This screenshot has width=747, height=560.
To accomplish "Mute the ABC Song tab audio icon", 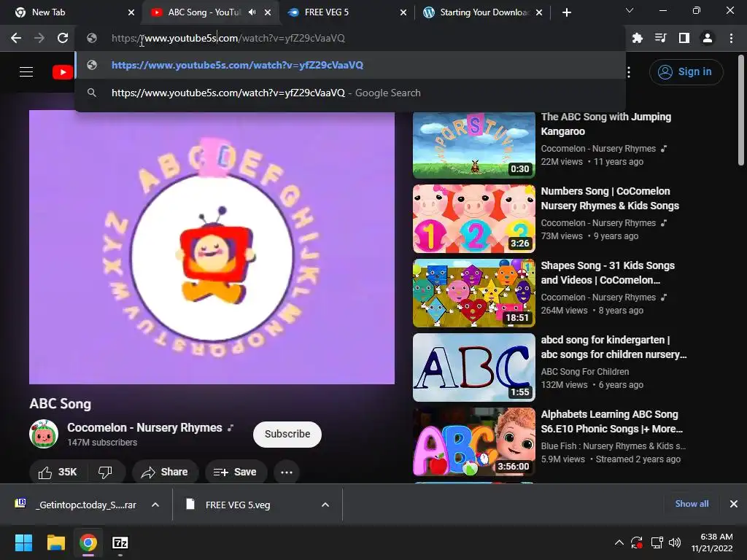I will [252, 12].
